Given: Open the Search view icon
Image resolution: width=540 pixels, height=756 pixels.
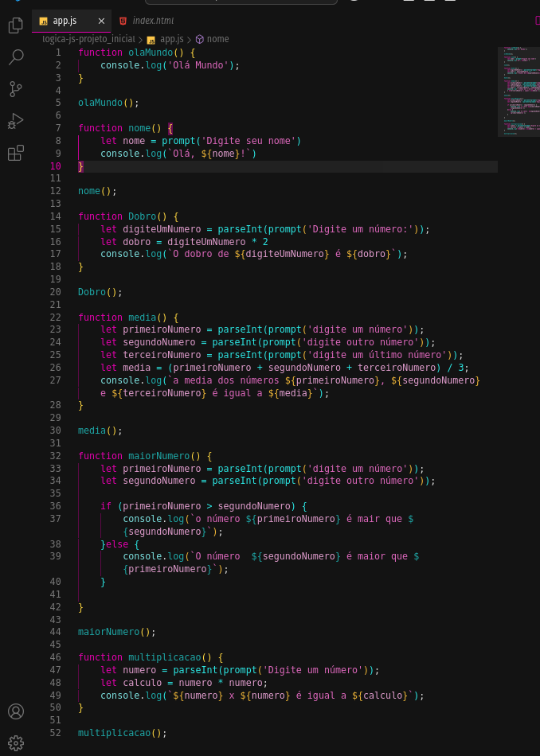Looking at the screenshot, I should (x=15, y=57).
